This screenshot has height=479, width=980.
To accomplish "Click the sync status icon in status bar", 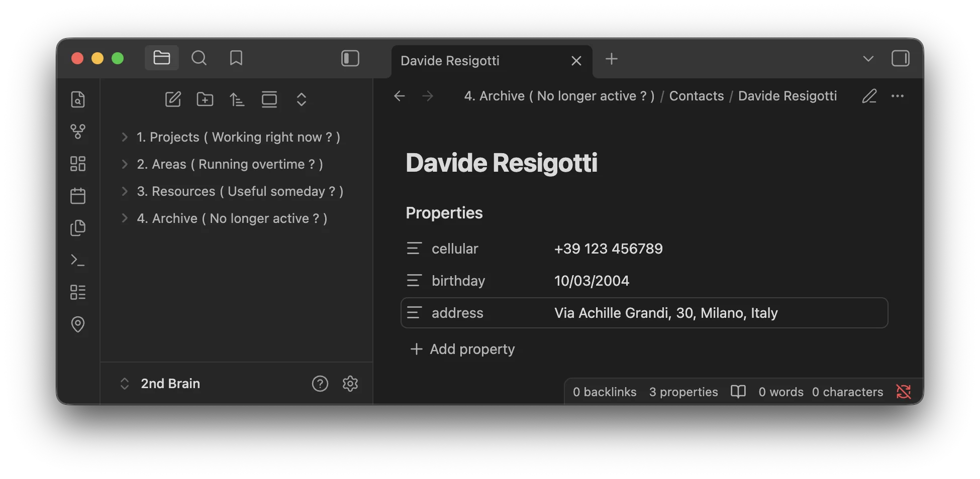I will [903, 392].
